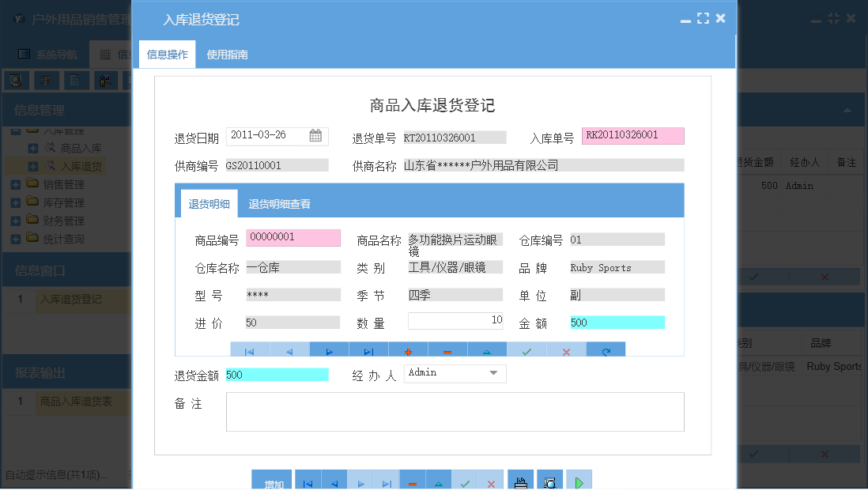Screen dimensions: 868x502
Task: Click the red X to cancel detail entry
Action: [566, 349]
